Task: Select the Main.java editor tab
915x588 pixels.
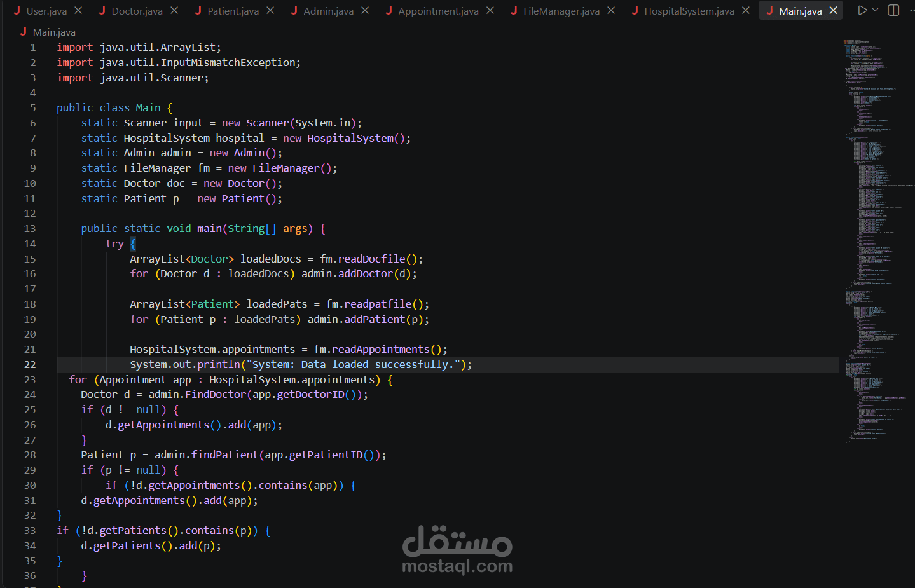Action: click(801, 11)
